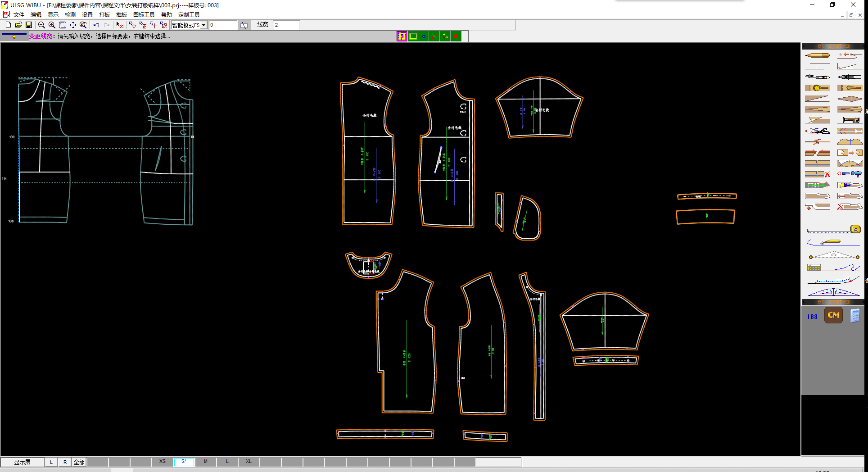Select the button placement tool
The width and height of the screenshot is (868, 472).
(x=817, y=88)
